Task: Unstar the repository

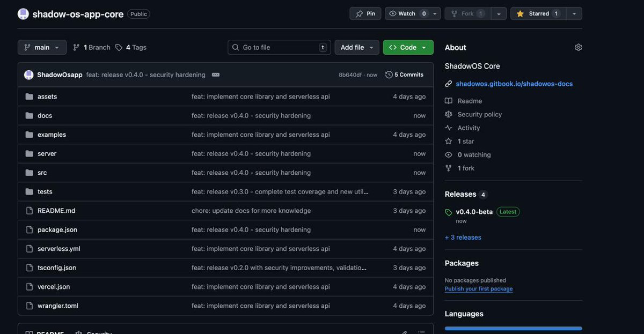Action: [538, 13]
